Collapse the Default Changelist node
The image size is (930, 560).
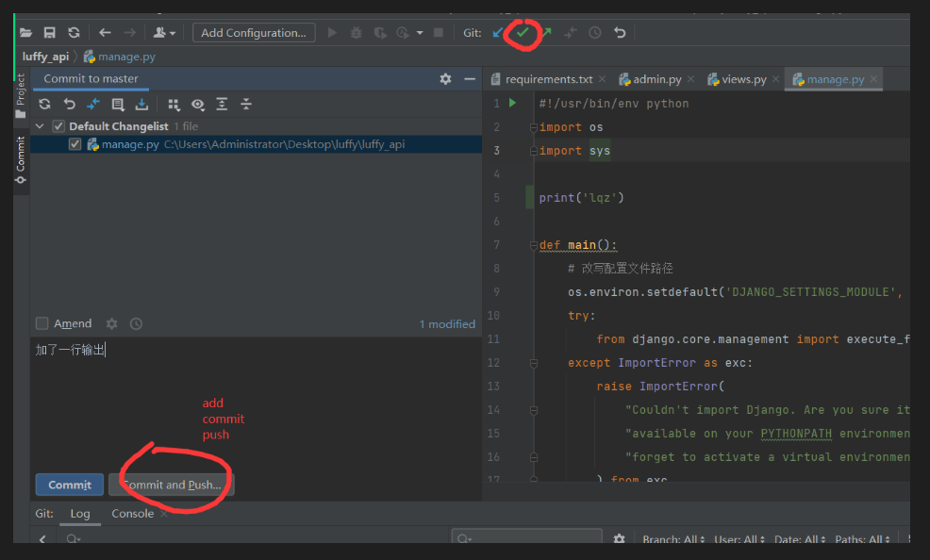pos(40,126)
